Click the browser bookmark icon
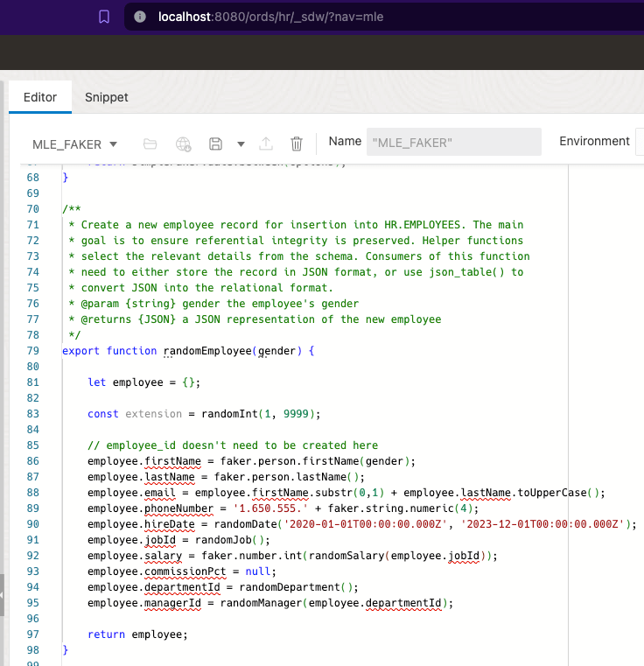 104,17
